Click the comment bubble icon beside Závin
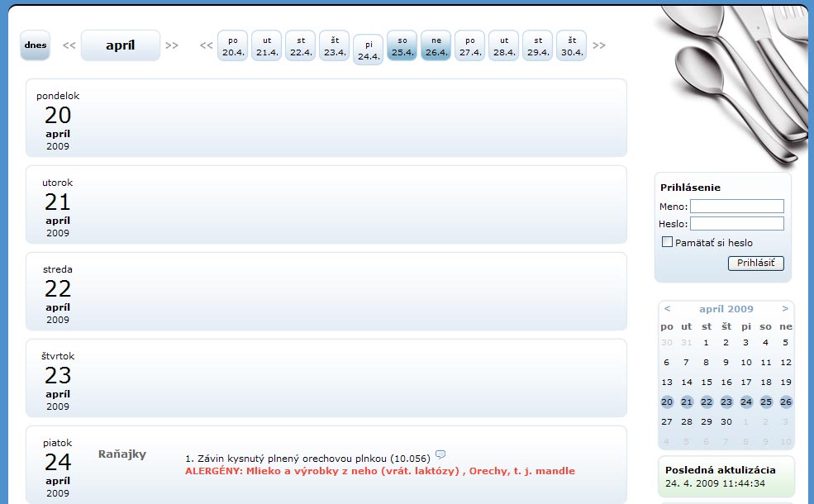 tap(440, 454)
